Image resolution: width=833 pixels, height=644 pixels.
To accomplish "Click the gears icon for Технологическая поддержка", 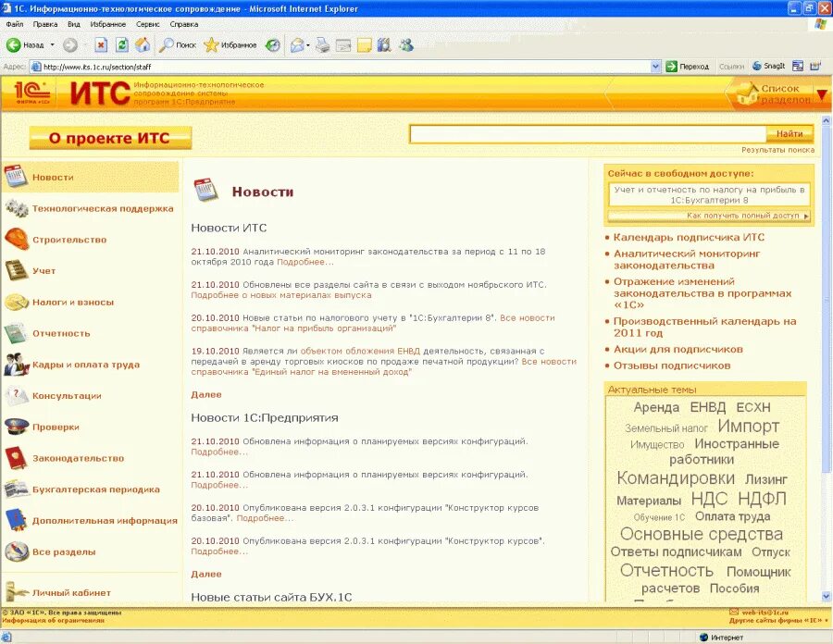I will (x=16, y=207).
